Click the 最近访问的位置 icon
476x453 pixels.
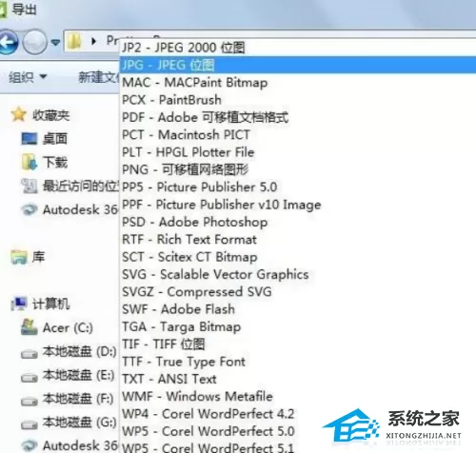point(30,186)
